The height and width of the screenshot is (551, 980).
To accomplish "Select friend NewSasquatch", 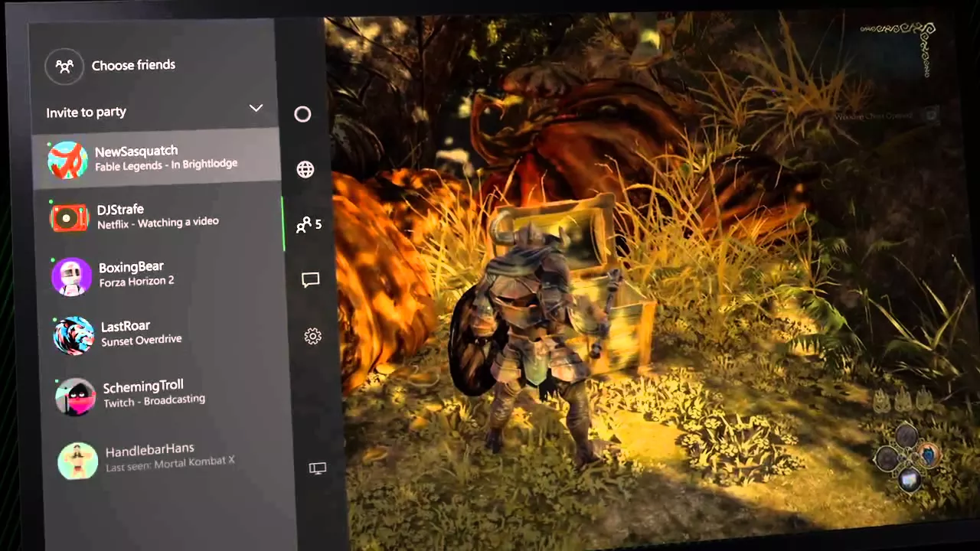I will (x=156, y=158).
